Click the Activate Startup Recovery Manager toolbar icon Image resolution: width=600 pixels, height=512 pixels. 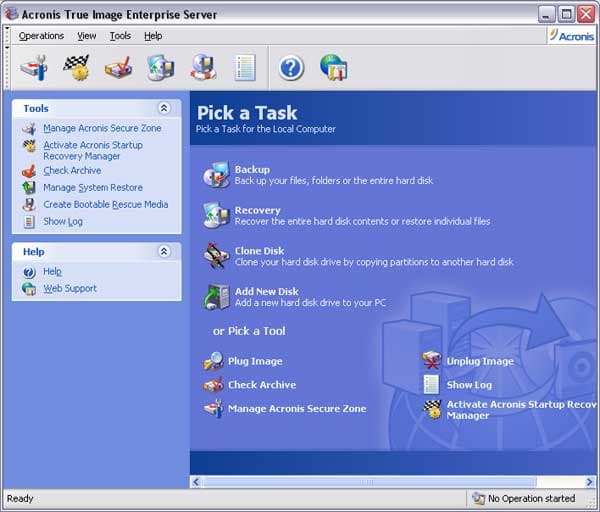point(77,68)
